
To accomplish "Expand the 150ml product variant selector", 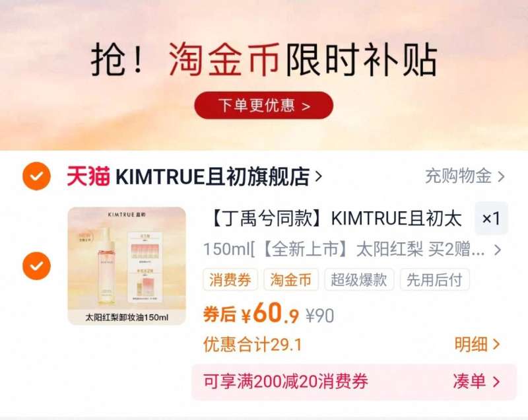I will (x=352, y=250).
